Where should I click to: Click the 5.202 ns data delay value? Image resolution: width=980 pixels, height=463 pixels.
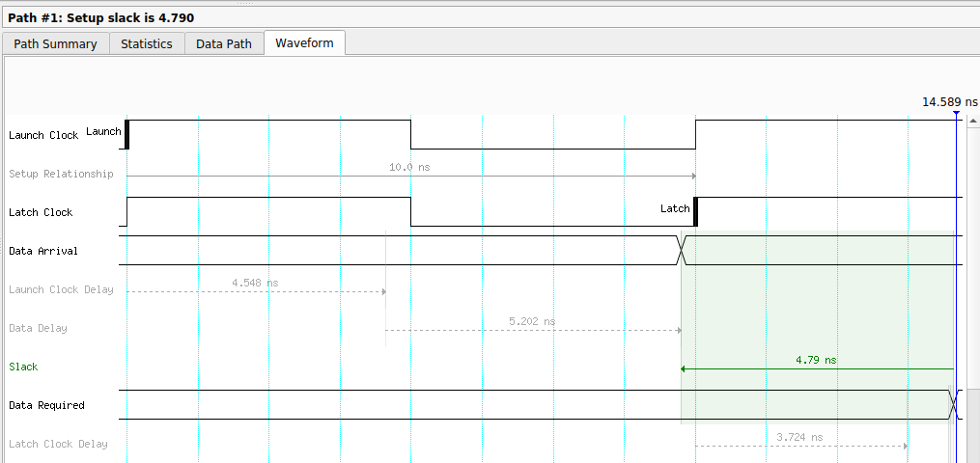[532, 321]
